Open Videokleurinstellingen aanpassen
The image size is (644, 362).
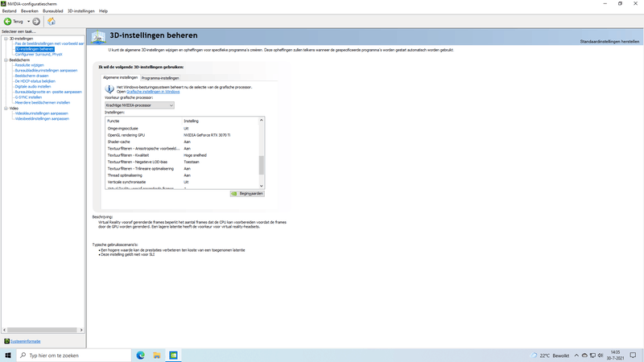42,113
